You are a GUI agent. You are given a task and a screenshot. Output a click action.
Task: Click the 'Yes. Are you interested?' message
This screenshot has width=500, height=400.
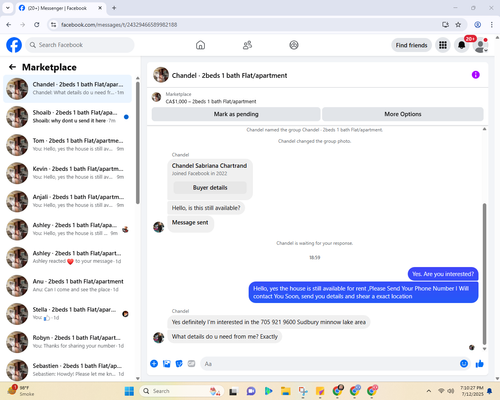[443, 274]
